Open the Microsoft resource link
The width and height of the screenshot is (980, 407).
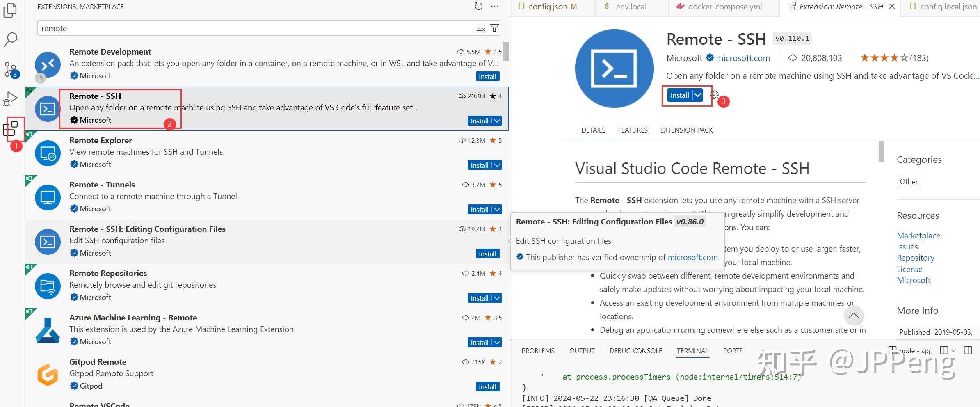[914, 280]
